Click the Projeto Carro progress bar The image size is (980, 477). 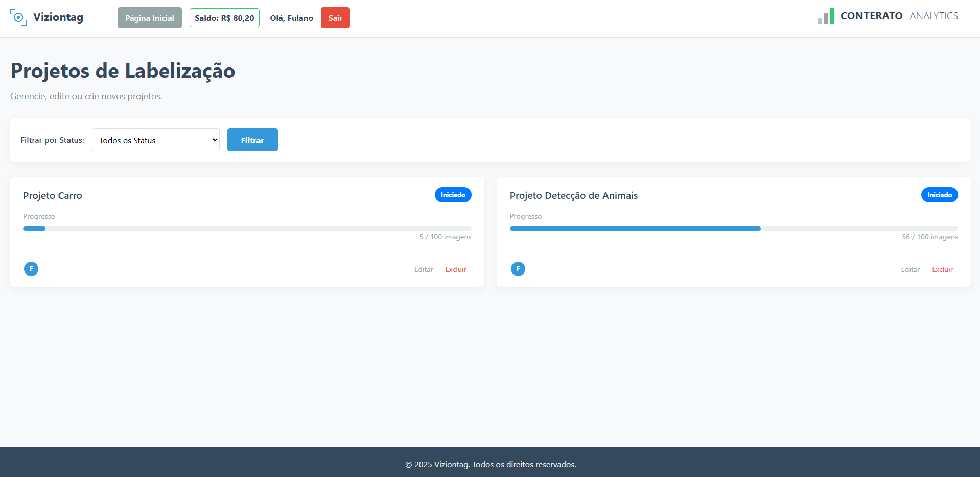pyautogui.click(x=247, y=229)
